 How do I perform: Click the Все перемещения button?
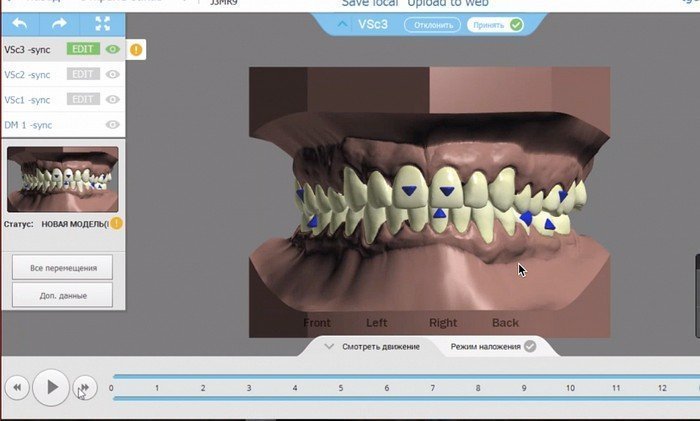tap(62, 268)
